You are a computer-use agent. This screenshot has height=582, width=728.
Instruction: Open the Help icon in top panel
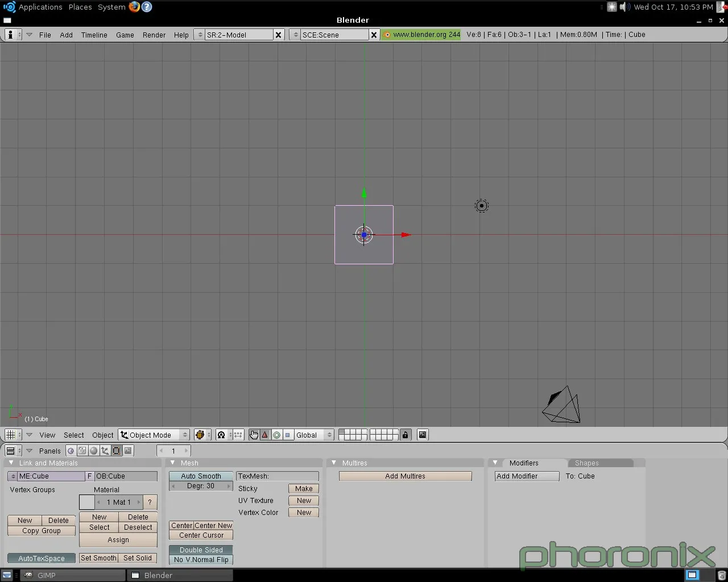[x=147, y=7]
